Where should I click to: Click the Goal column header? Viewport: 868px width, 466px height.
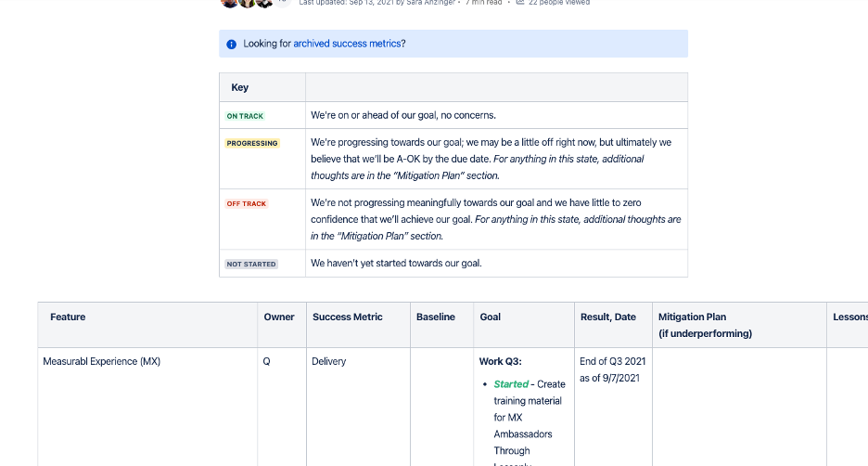[x=524, y=325]
